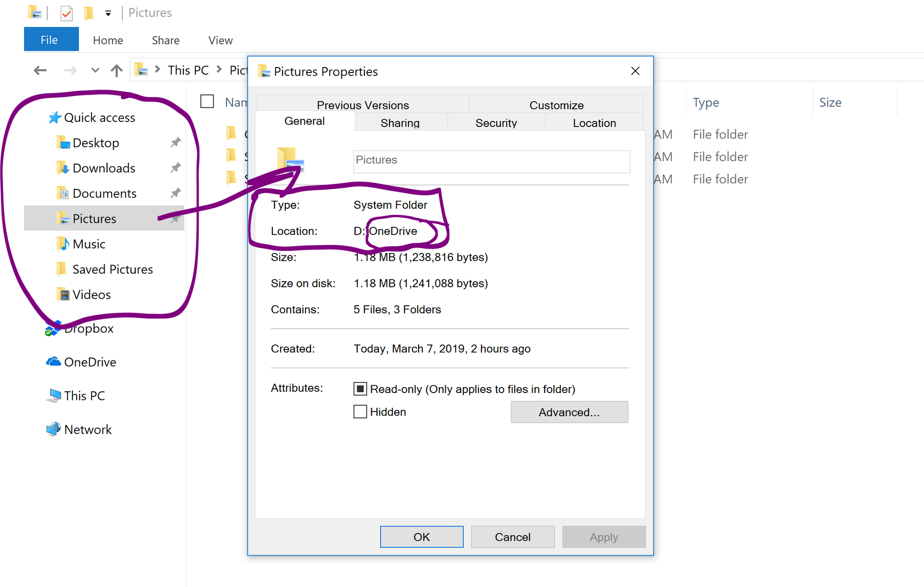This screenshot has height=587, width=924.
Task: Click the folder icon in address bar
Action: pos(141,70)
